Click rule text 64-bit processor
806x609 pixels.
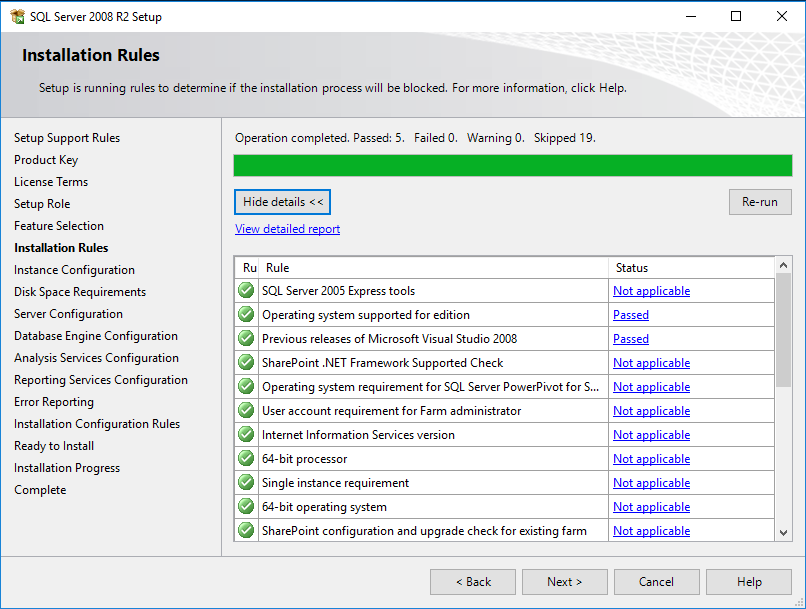click(x=304, y=459)
